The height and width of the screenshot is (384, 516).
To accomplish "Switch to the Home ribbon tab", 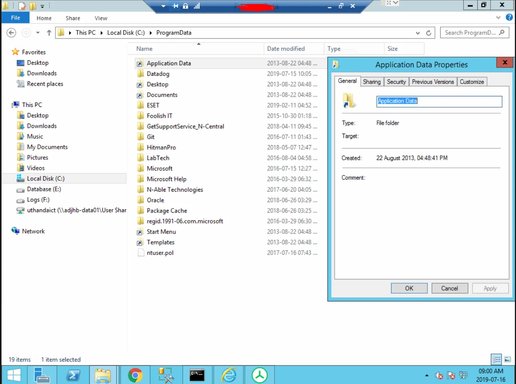I will click(x=44, y=18).
